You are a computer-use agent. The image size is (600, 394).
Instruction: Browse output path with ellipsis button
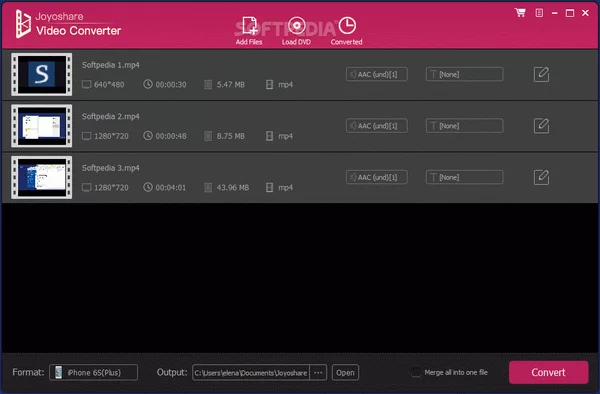(318, 373)
